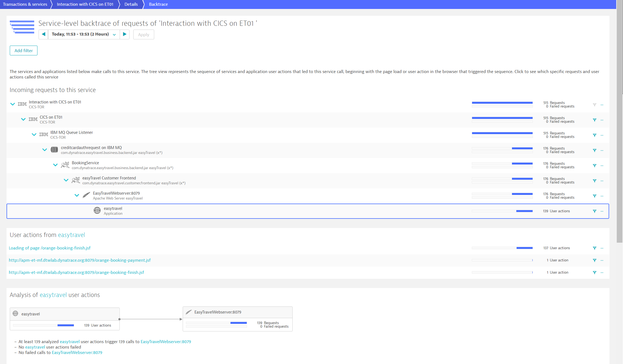Collapse the creditcardauthrequest on IBM MQ row
This screenshot has height=364, width=623.
(45, 150)
